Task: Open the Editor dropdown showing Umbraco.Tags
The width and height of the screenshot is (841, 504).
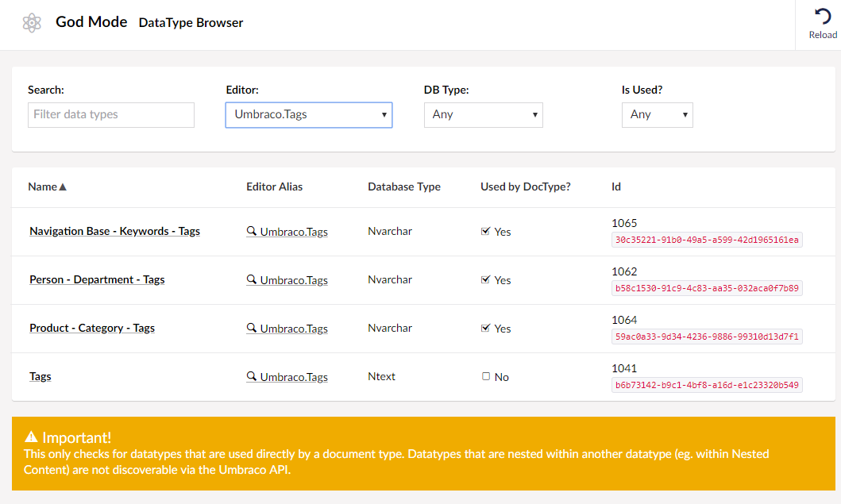Action: [x=309, y=115]
